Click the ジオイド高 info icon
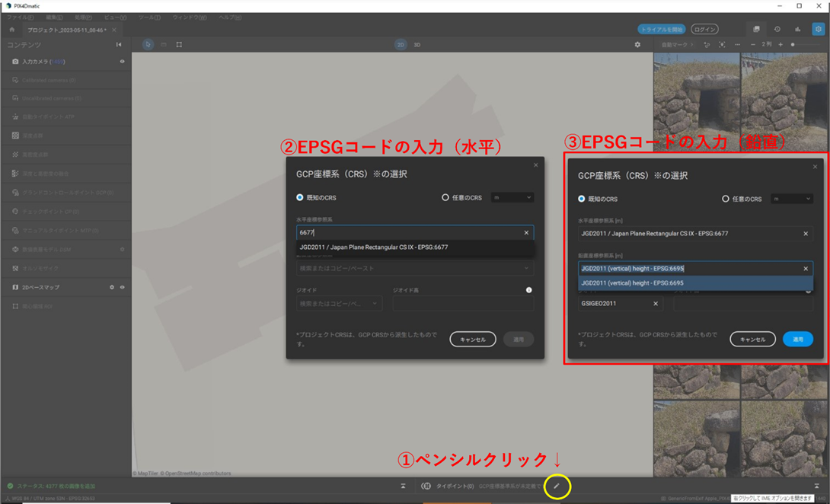The width and height of the screenshot is (830, 504). click(x=528, y=290)
